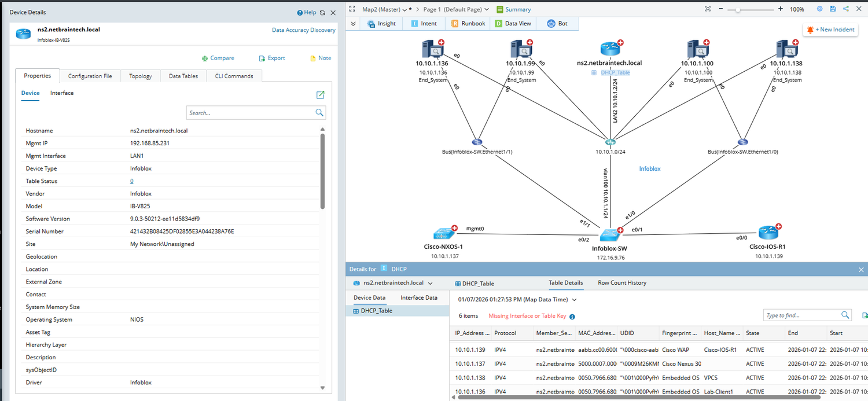Click info icon next to Missing Interface warning
The width and height of the screenshot is (868, 401).
click(x=572, y=317)
